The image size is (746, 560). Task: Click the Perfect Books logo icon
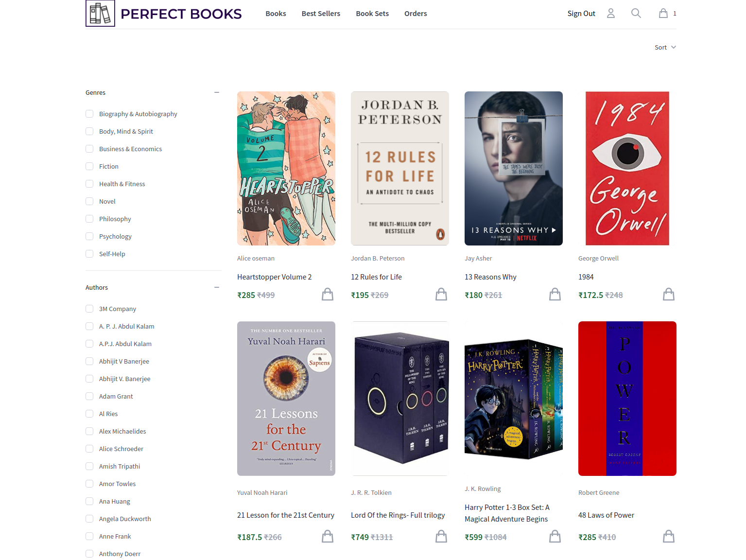(x=100, y=13)
